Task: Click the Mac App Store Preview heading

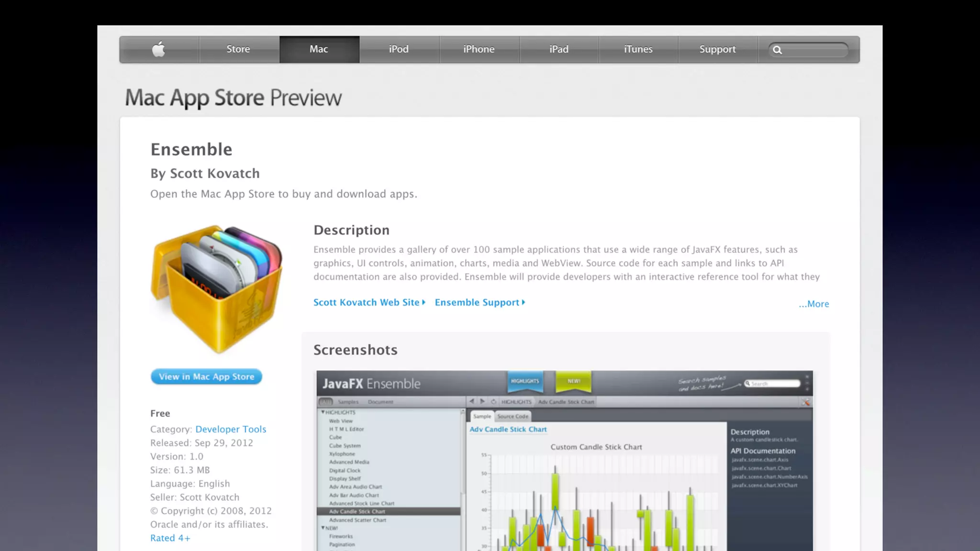Action: point(233,98)
